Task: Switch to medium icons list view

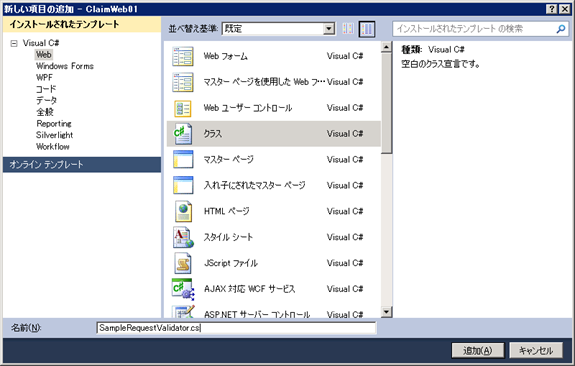Action: 367,29
